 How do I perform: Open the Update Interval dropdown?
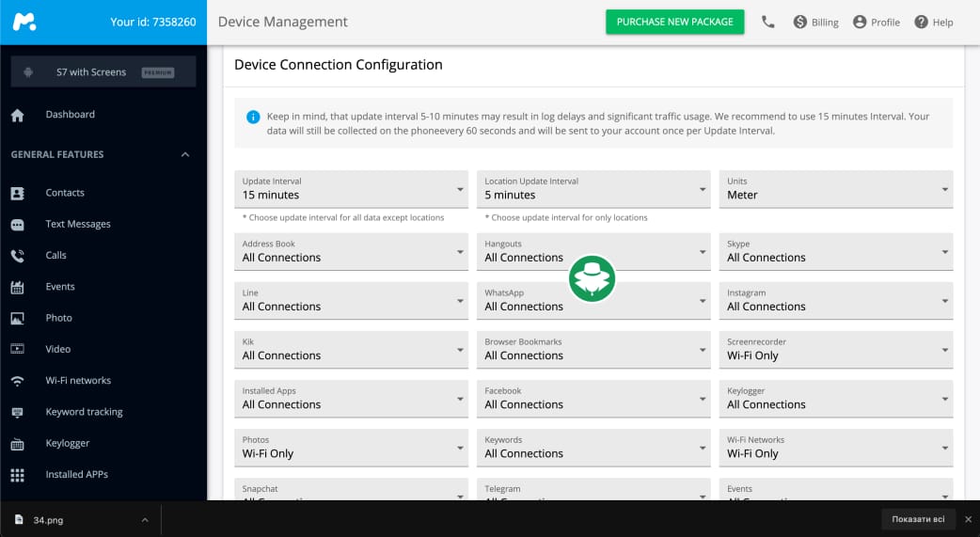pos(350,189)
